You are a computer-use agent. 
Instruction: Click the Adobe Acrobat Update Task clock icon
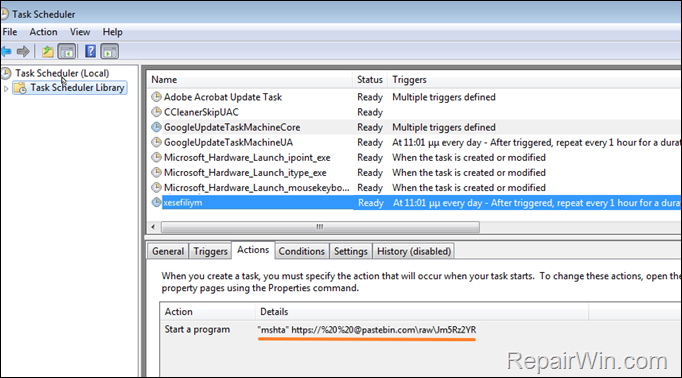pos(156,97)
